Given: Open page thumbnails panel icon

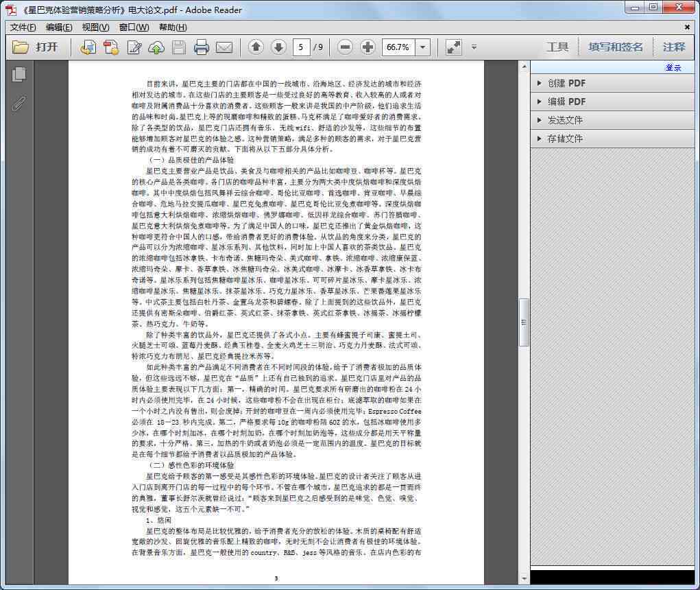Looking at the screenshot, I should pyautogui.click(x=19, y=74).
